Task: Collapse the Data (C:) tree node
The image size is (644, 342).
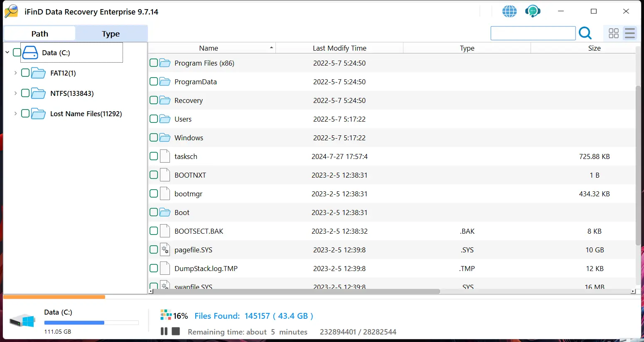Action: click(7, 52)
